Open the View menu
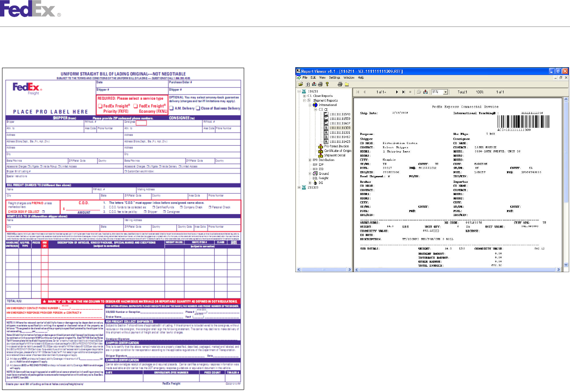570x392 pixels. pos(322,78)
